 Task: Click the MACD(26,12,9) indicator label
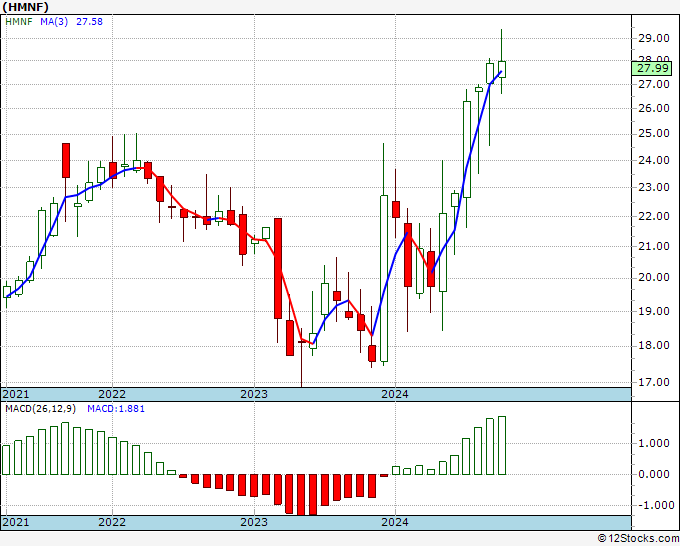point(41,409)
